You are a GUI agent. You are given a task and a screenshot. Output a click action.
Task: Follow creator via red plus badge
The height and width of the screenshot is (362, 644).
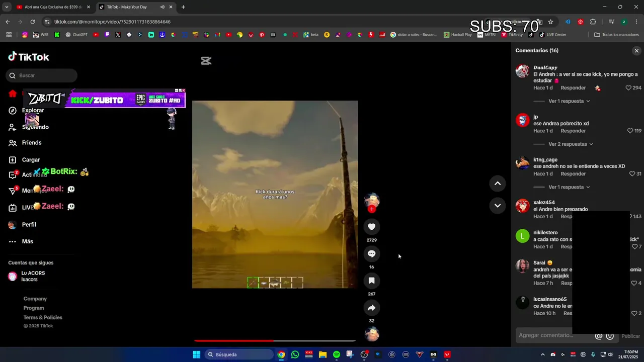click(372, 209)
